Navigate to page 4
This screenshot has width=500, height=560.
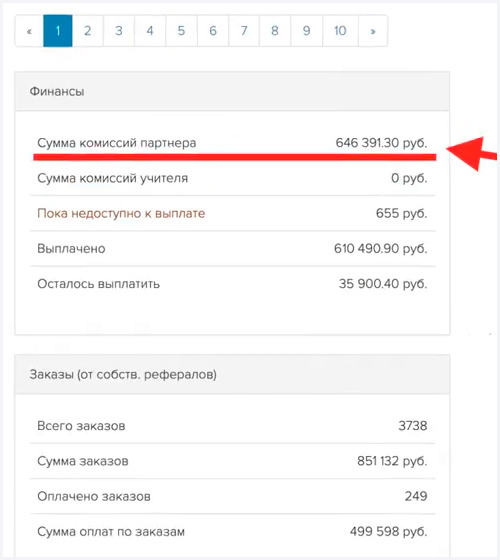[150, 31]
